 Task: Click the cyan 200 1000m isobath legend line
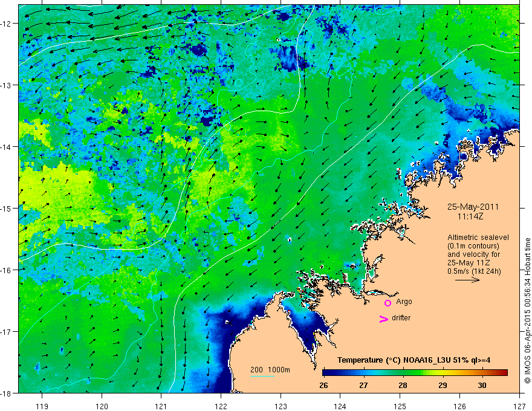click(x=262, y=376)
